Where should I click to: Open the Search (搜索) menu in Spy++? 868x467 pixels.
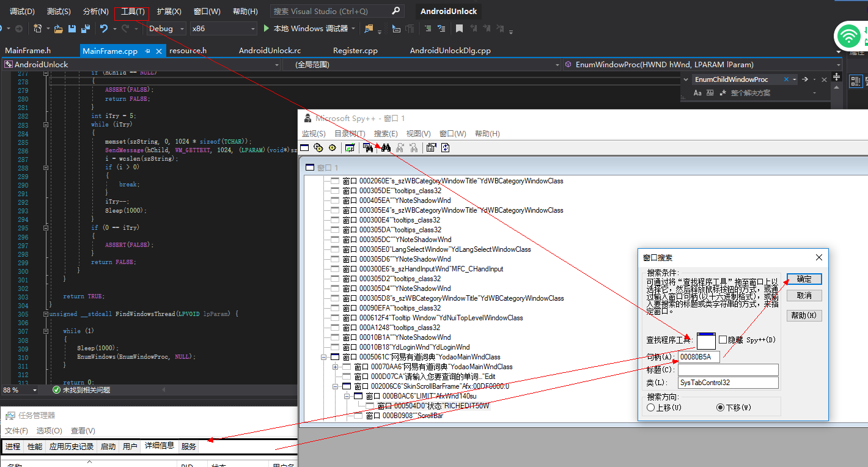386,134
